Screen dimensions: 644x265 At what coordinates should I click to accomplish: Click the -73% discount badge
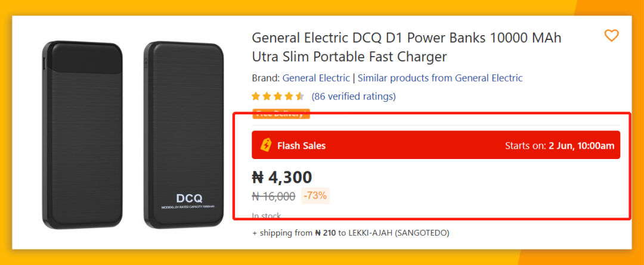pyautogui.click(x=315, y=195)
